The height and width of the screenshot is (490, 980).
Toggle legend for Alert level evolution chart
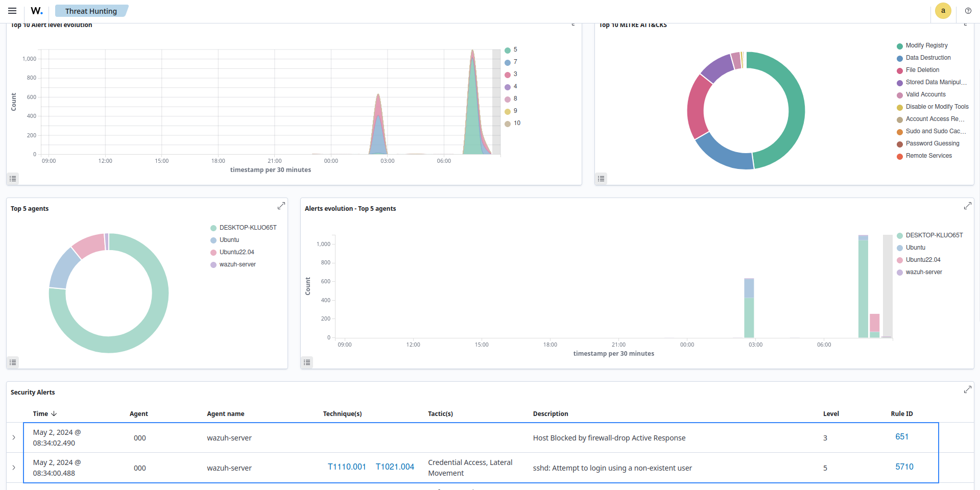(x=13, y=179)
